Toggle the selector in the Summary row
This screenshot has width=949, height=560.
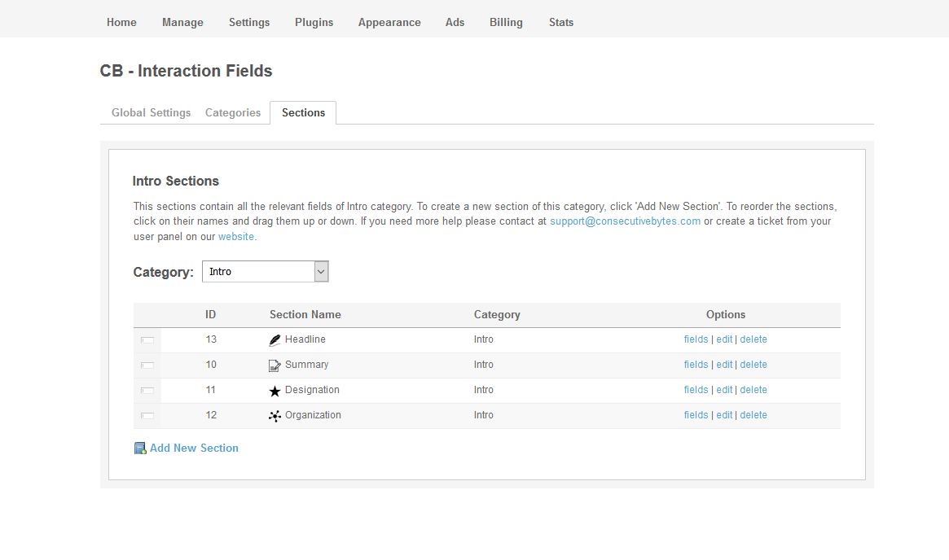pos(147,365)
